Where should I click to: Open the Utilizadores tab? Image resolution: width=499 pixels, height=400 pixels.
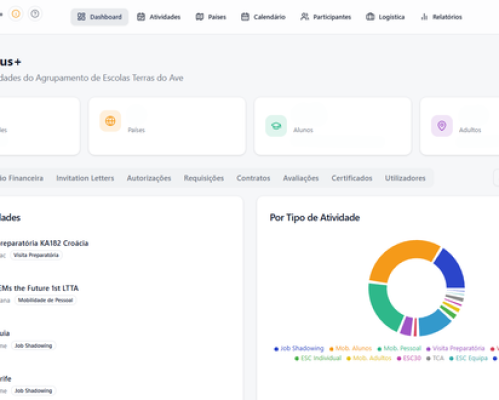tap(405, 178)
